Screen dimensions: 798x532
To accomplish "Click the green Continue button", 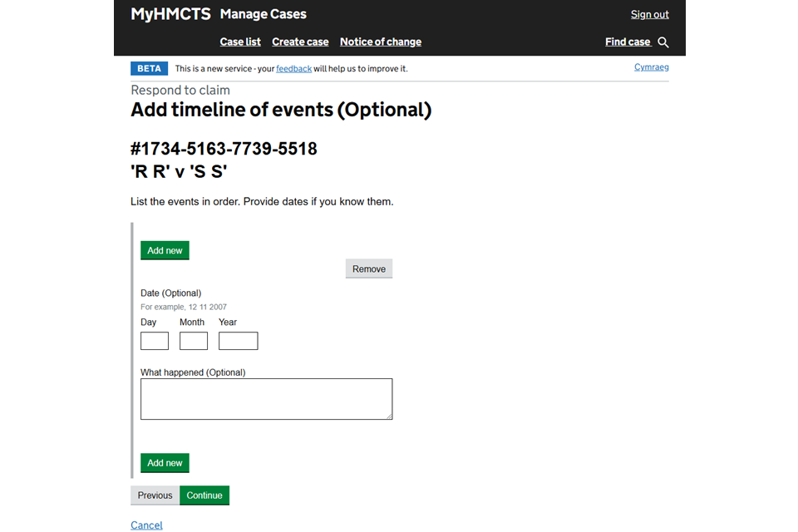I will (x=204, y=495).
